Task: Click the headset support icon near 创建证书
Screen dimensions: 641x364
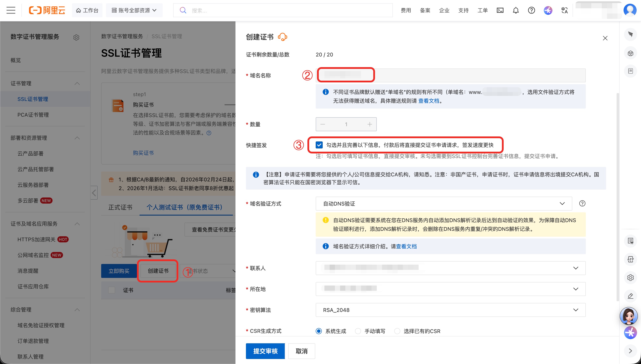Action: coord(283,37)
